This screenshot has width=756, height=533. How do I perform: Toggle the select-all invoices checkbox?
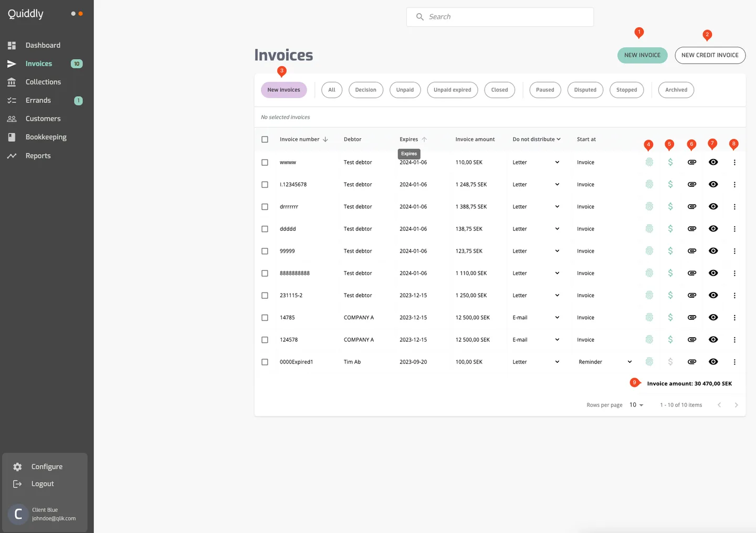[x=265, y=140]
